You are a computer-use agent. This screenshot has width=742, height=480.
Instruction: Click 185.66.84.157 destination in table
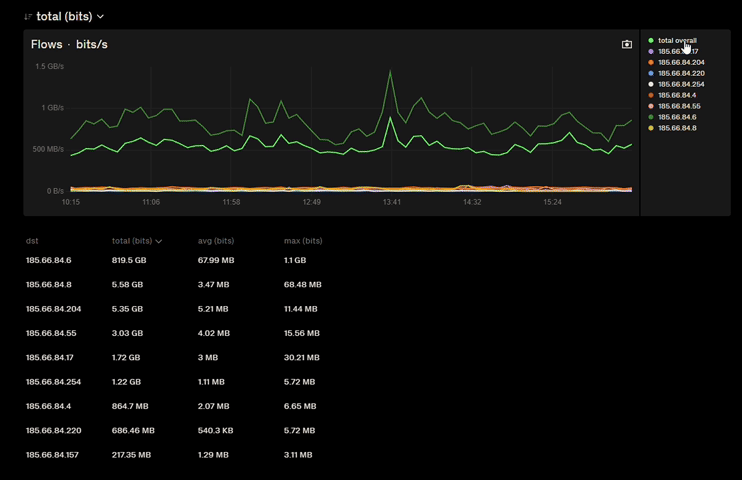pyautogui.click(x=53, y=455)
